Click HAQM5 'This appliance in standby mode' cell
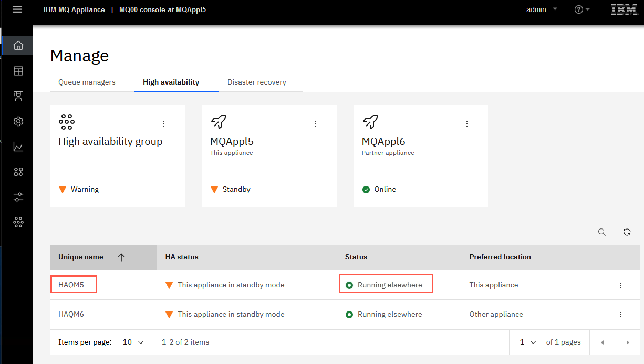The height and width of the screenshot is (364, 644). (225, 285)
